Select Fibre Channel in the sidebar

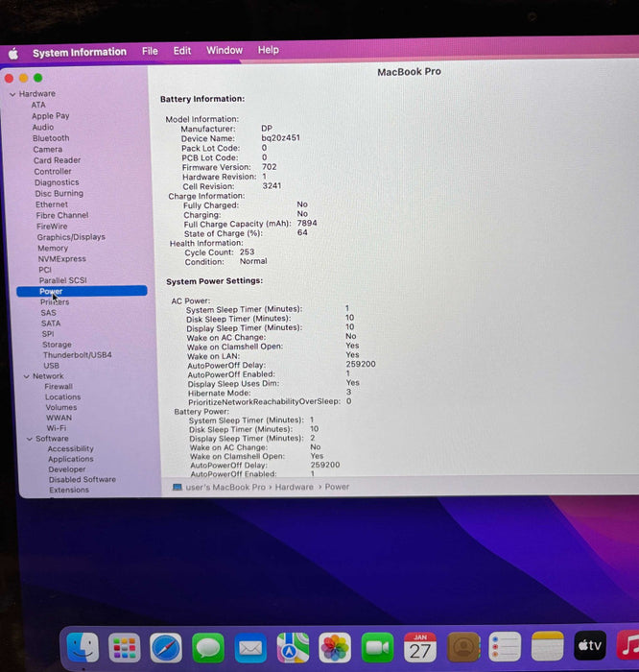pyautogui.click(x=62, y=216)
